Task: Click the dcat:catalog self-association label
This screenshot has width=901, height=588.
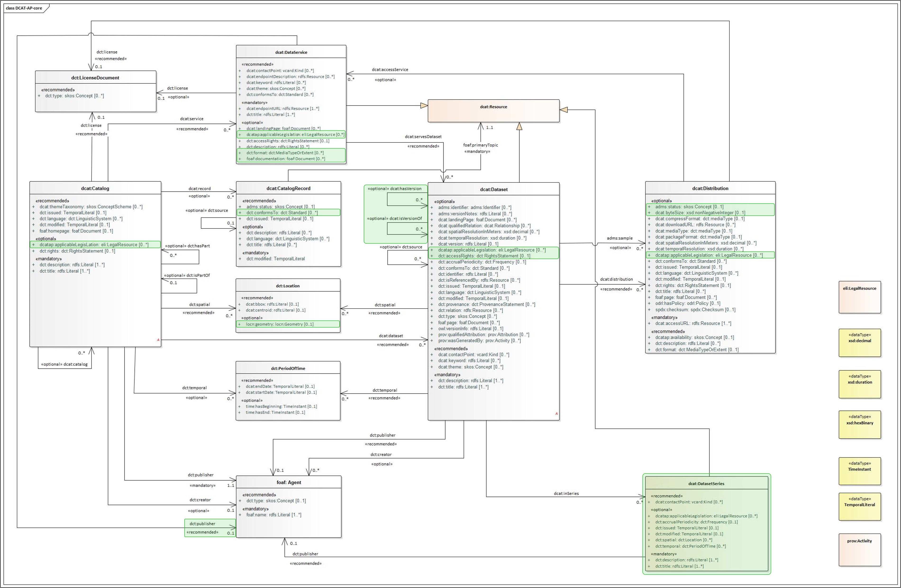Action: click(75, 364)
